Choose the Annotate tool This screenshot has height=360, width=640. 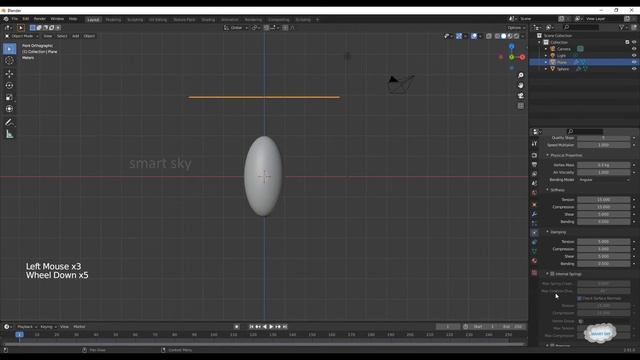point(9,122)
